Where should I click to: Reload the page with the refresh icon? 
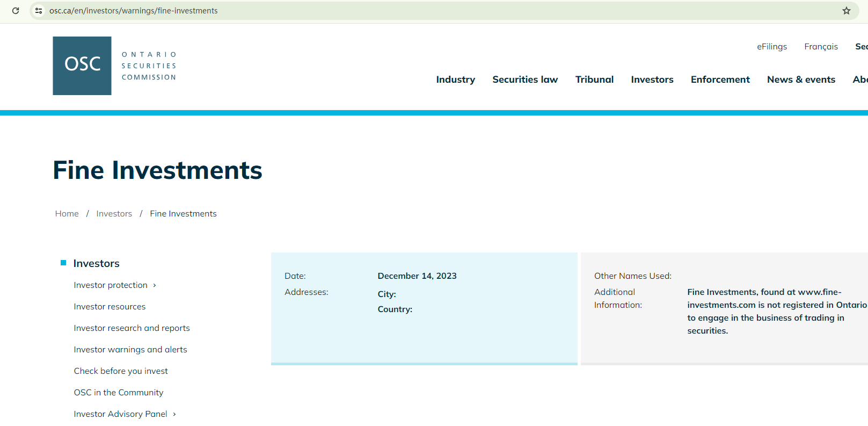16,11
